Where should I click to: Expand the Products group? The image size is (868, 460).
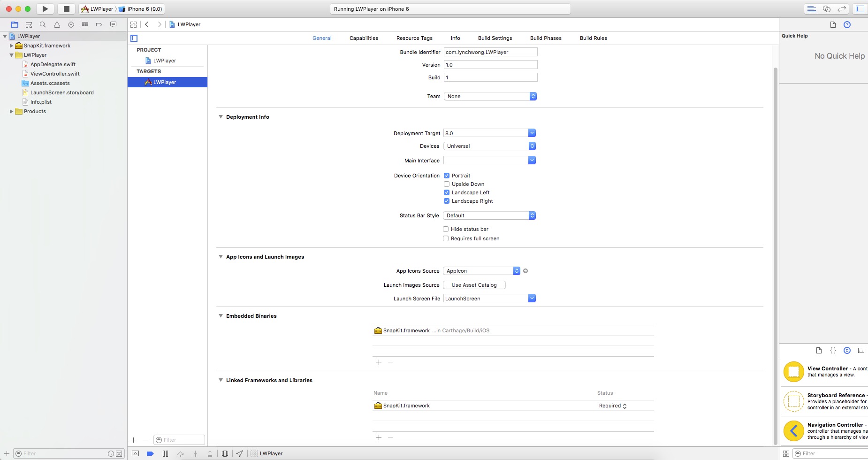click(11, 111)
